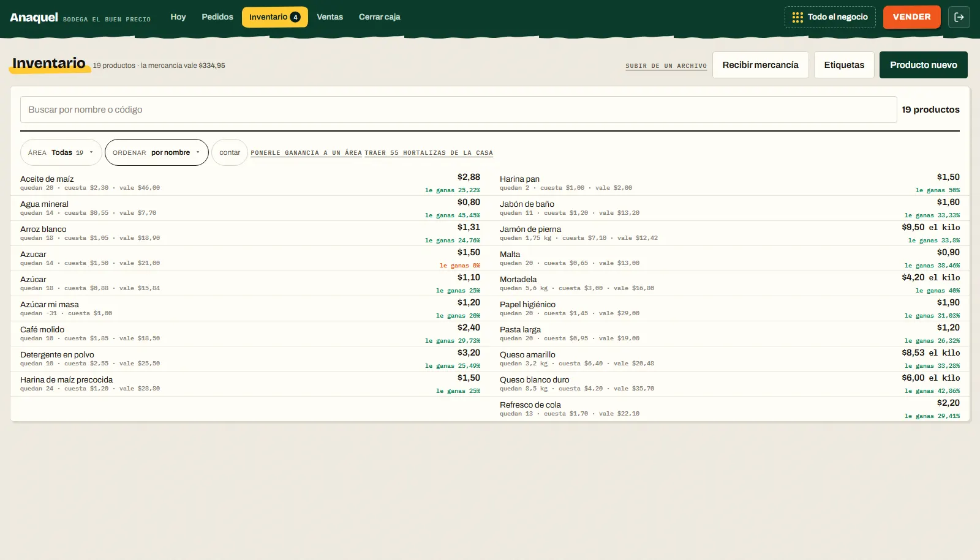The width and height of the screenshot is (980, 560).
Task: Open Todo el negocio grid selector
Action: point(830,17)
